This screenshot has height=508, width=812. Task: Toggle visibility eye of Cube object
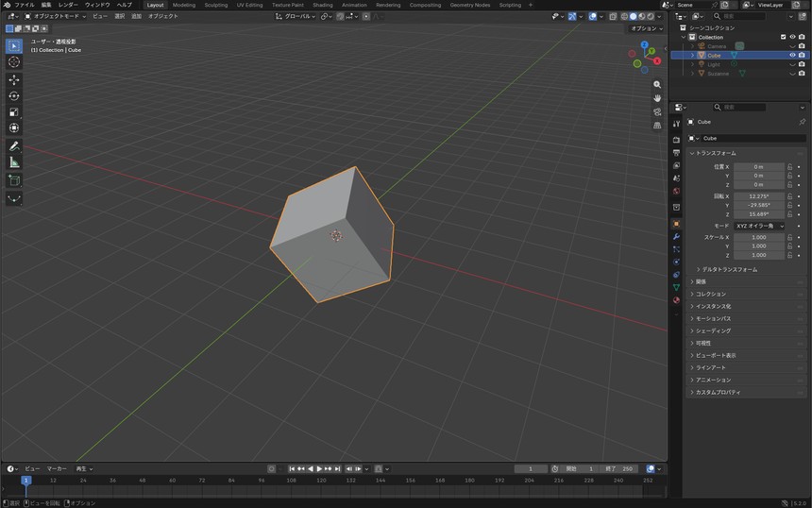(x=792, y=55)
